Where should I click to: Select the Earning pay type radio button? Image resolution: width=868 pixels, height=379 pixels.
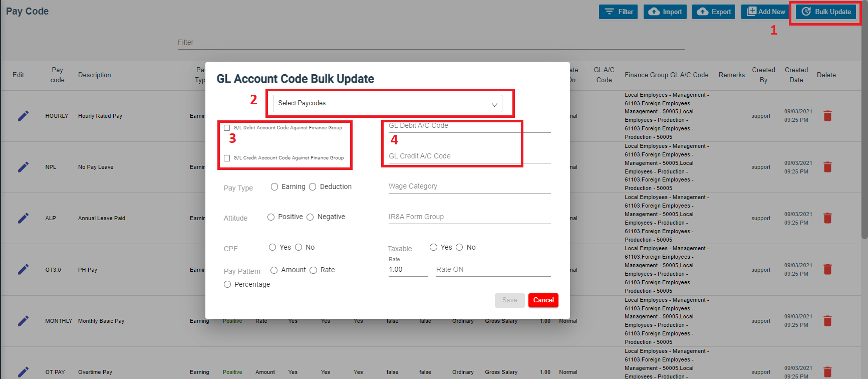click(x=274, y=187)
